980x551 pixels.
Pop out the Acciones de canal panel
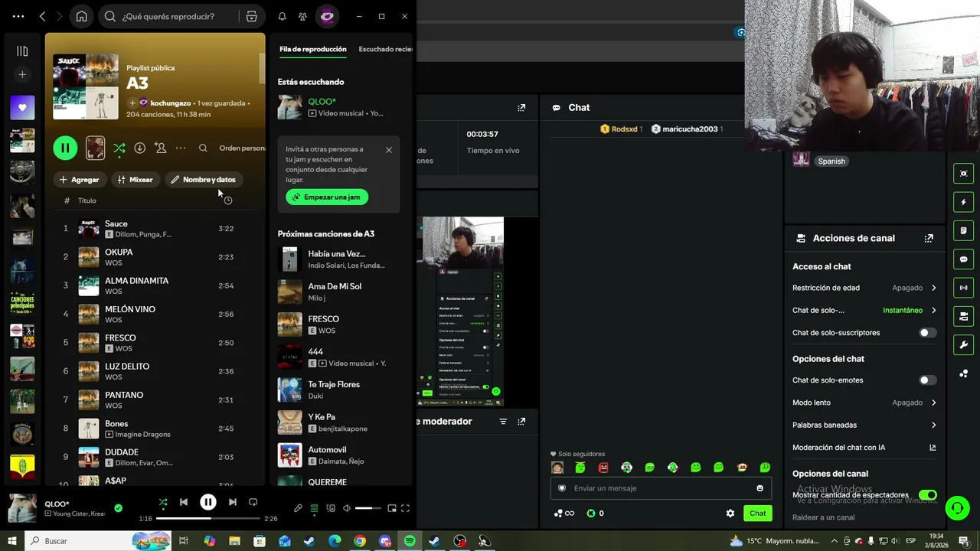pyautogui.click(x=929, y=238)
